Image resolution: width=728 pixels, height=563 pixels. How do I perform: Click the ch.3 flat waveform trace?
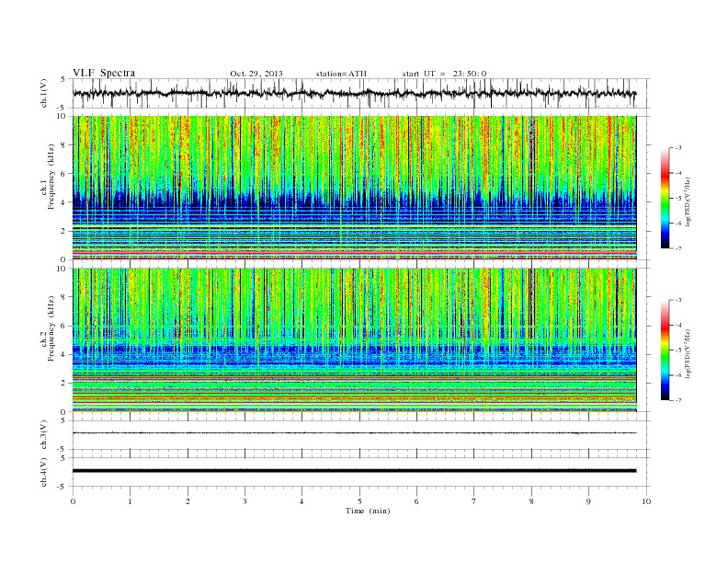(354, 433)
